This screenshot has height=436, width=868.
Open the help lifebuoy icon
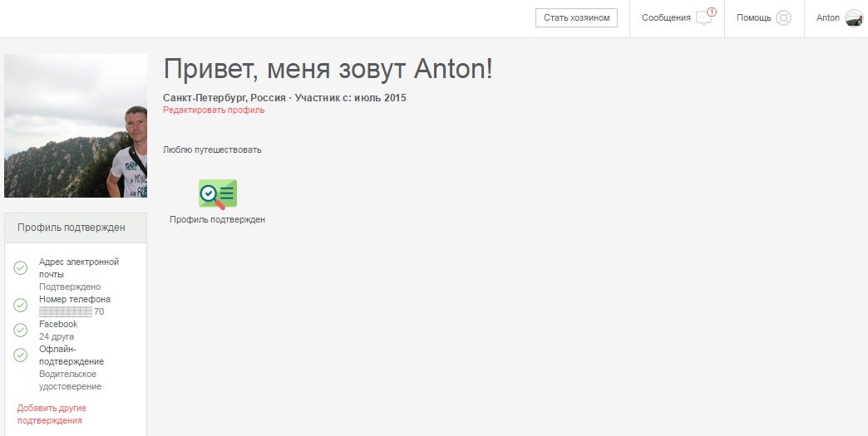(x=783, y=17)
